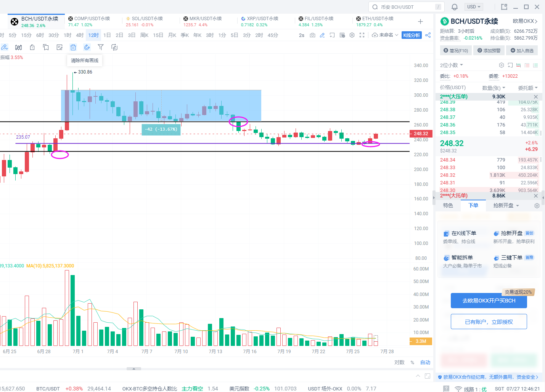Take a chart screenshot with the camera icon
The width and height of the screenshot is (545, 392).
(312, 35)
